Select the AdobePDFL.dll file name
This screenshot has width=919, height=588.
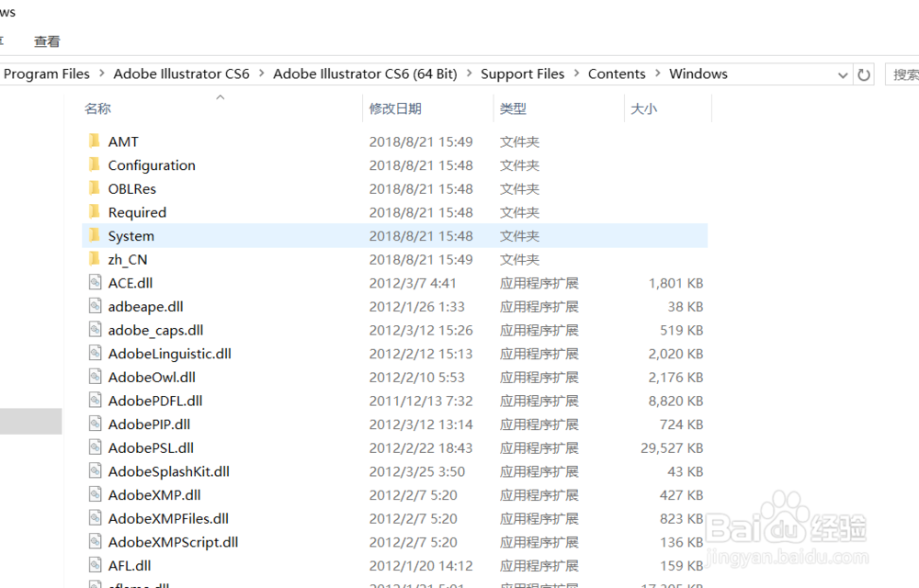click(x=155, y=401)
